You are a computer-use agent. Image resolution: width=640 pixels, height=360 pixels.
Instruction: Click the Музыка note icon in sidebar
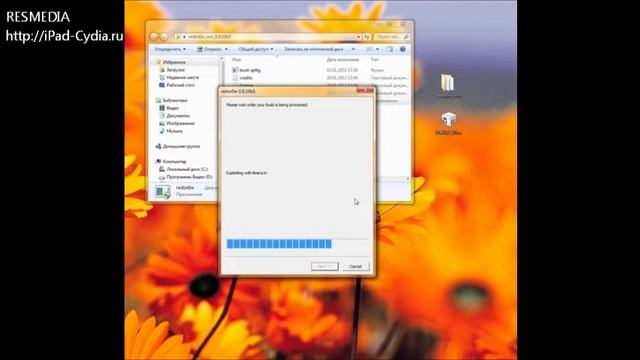[x=162, y=131]
